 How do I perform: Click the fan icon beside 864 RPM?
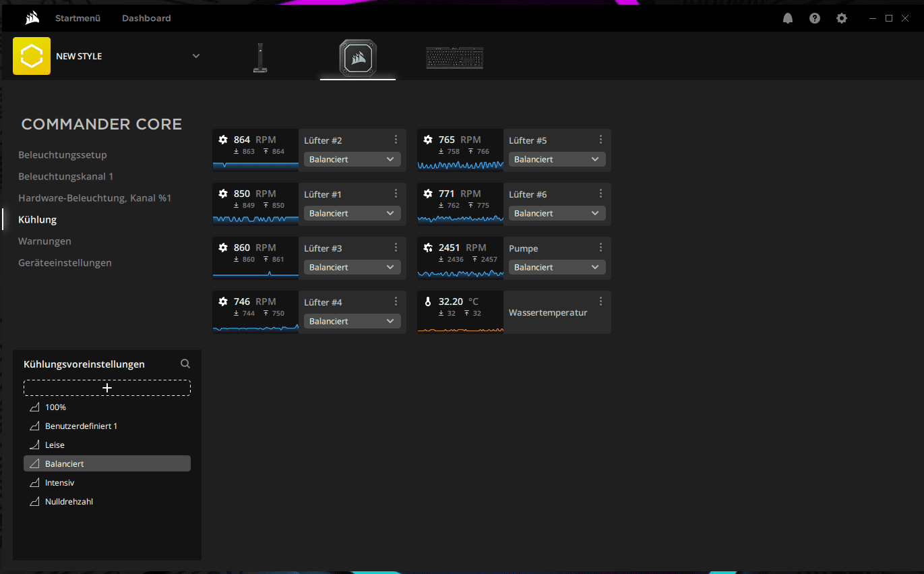point(223,140)
